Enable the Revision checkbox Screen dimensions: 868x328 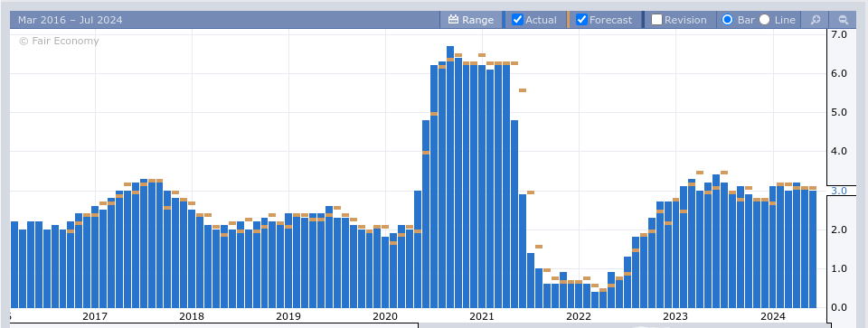tap(656, 20)
